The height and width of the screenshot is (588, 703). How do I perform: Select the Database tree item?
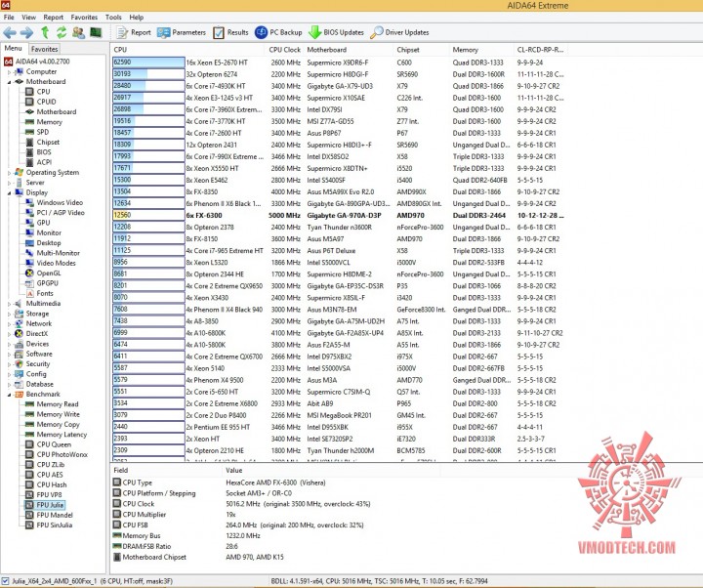point(39,385)
